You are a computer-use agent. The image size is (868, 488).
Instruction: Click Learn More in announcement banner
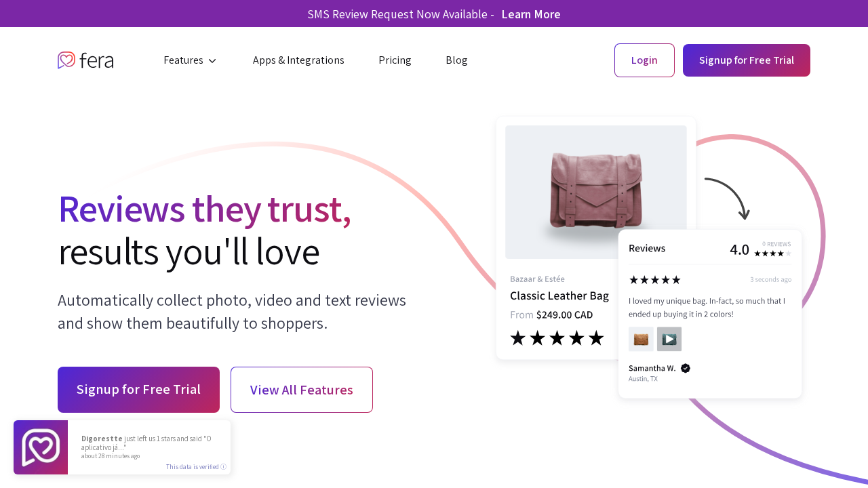coord(531,14)
